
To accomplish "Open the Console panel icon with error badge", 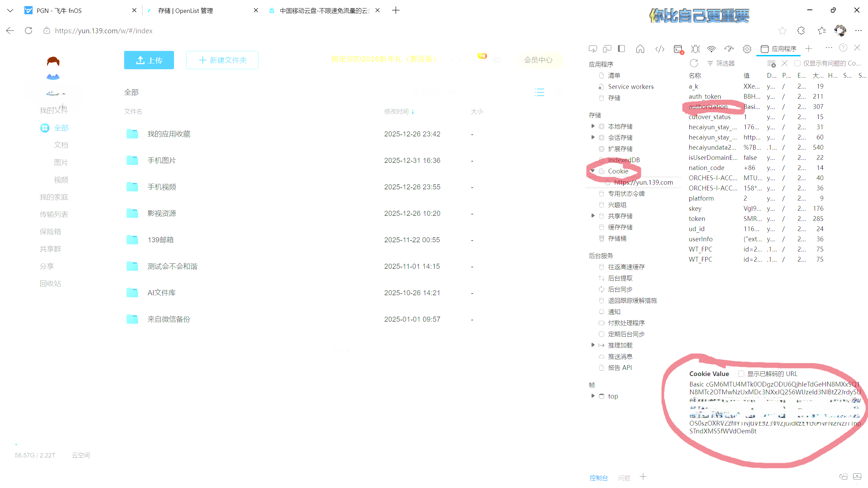I will pyautogui.click(x=678, y=49).
